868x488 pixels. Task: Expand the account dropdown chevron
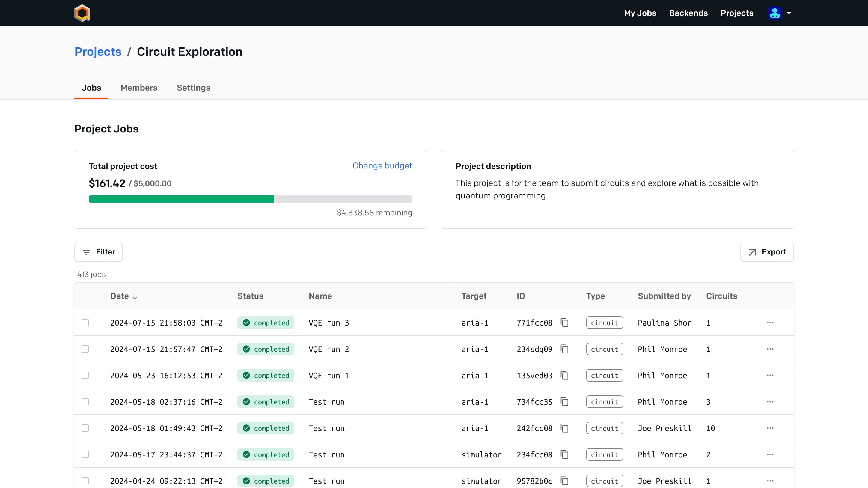pos(789,13)
